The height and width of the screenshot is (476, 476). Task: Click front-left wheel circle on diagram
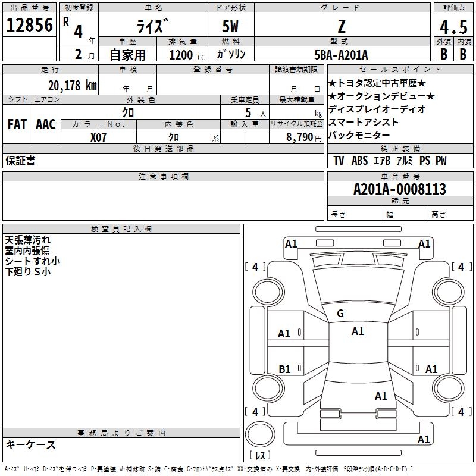[x=268, y=292]
